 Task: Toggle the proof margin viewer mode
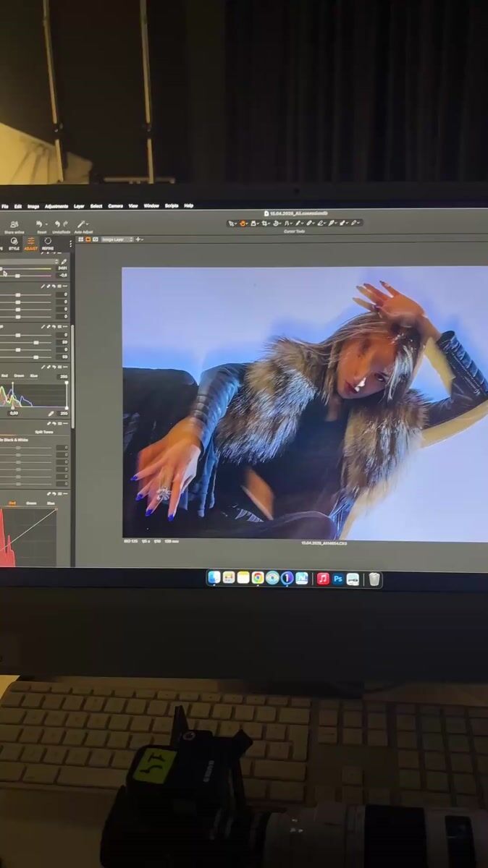(95, 239)
